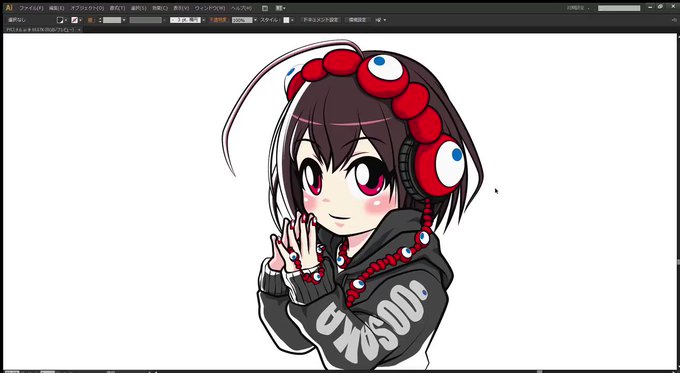The width and height of the screenshot is (680, 373).
Task: Minimize the Illustrator window
Action: [x=650, y=7]
